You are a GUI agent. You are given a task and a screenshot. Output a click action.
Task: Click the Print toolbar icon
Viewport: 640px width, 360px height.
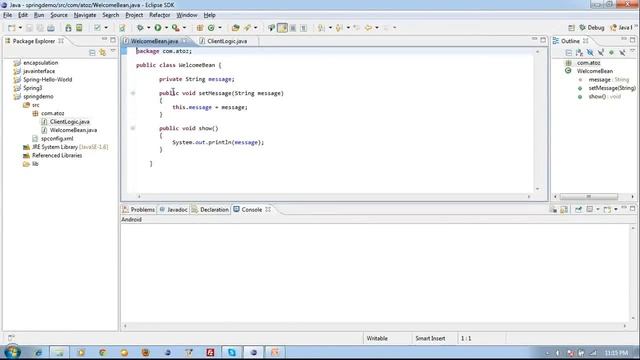point(51,28)
